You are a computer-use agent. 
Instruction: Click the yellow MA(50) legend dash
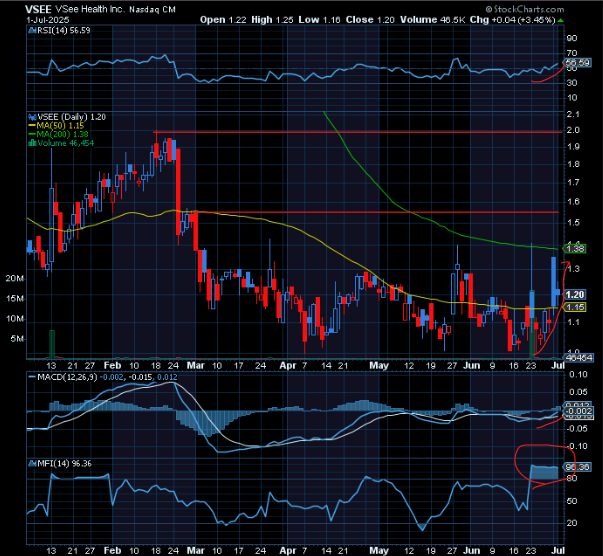(32, 126)
